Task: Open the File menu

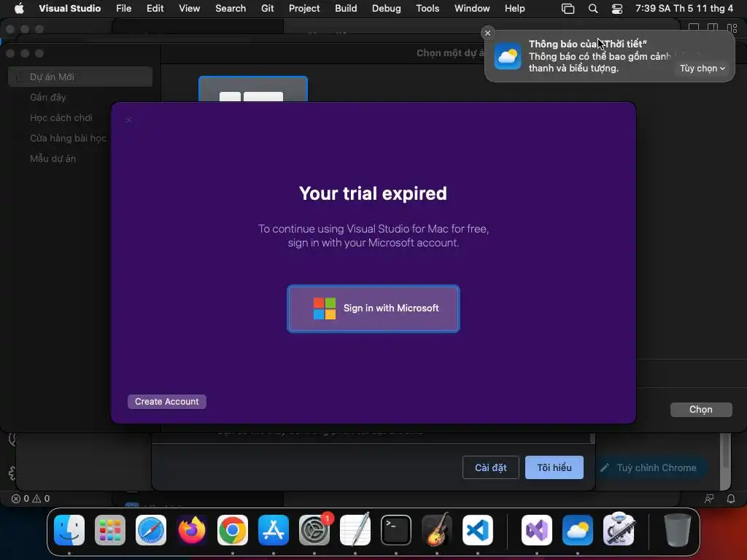Action: point(124,8)
